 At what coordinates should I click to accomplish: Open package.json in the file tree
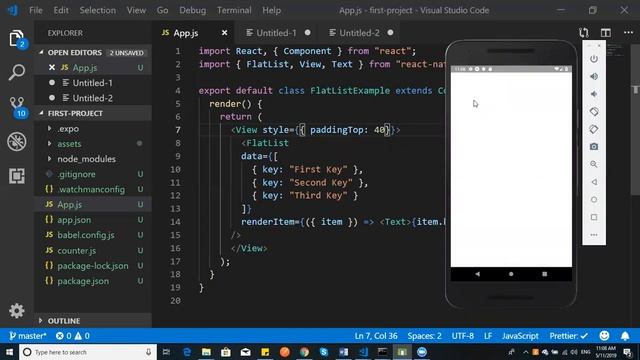(93, 281)
